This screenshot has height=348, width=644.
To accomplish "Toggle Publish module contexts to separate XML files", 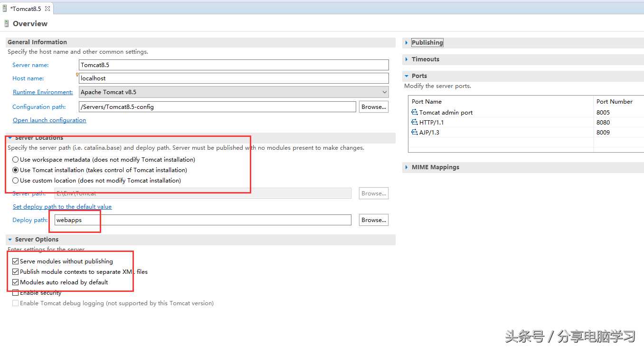I will 16,272.
